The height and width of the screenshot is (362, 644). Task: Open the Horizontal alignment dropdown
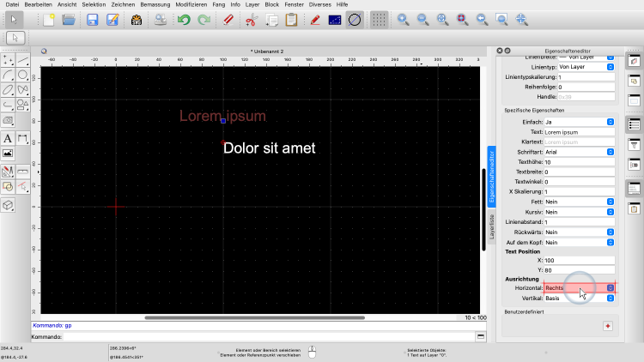[x=580, y=288]
